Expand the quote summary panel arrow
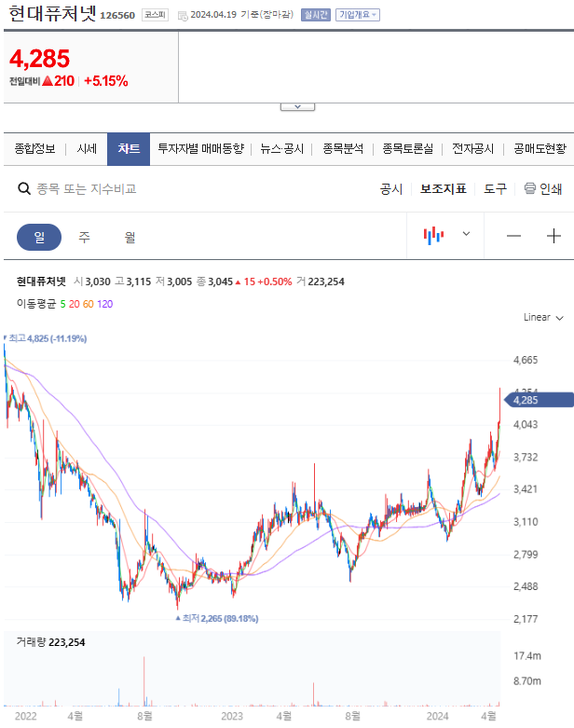This screenshot has height=728, width=574. (297, 107)
